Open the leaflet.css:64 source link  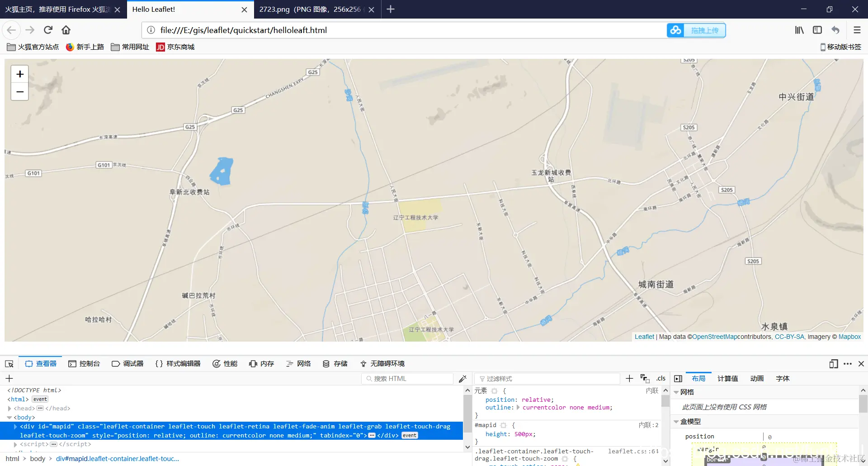(633, 451)
